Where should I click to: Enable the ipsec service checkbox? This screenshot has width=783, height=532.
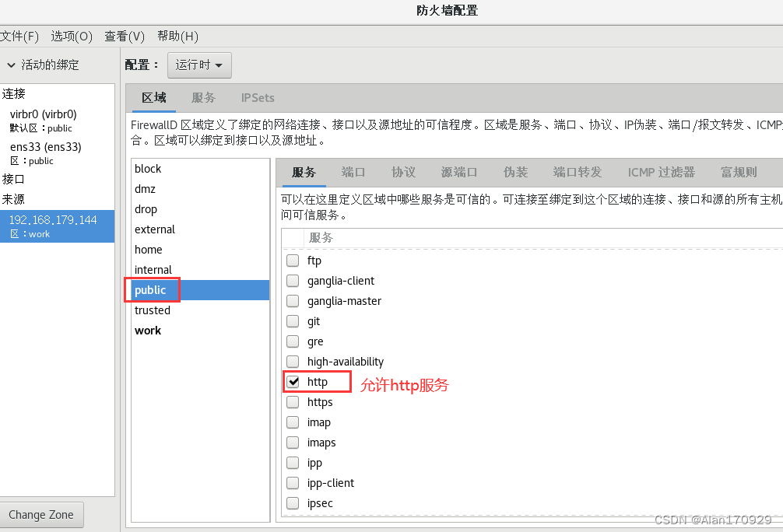click(x=293, y=503)
